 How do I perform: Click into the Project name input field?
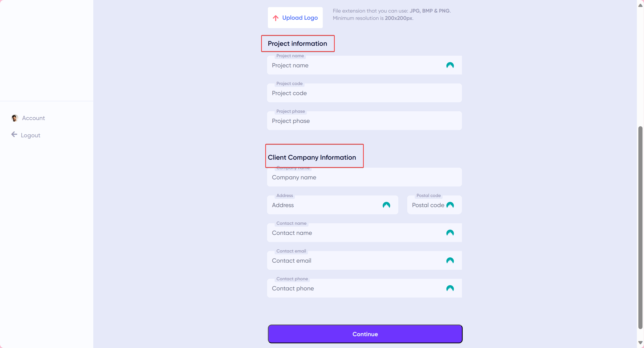click(350, 65)
